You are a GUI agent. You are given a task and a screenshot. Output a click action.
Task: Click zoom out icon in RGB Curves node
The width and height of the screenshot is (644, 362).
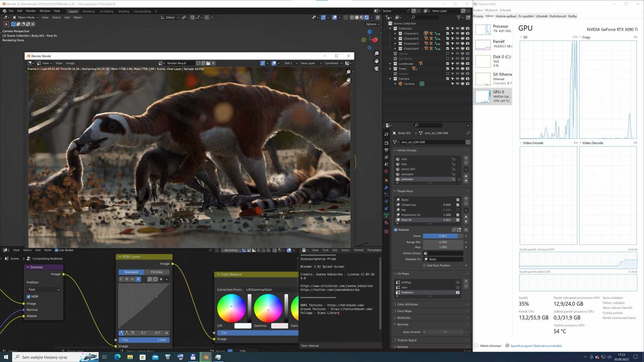point(155,279)
